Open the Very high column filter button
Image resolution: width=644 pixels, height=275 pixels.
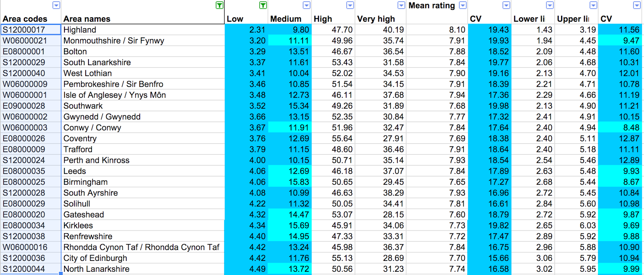(x=401, y=5)
